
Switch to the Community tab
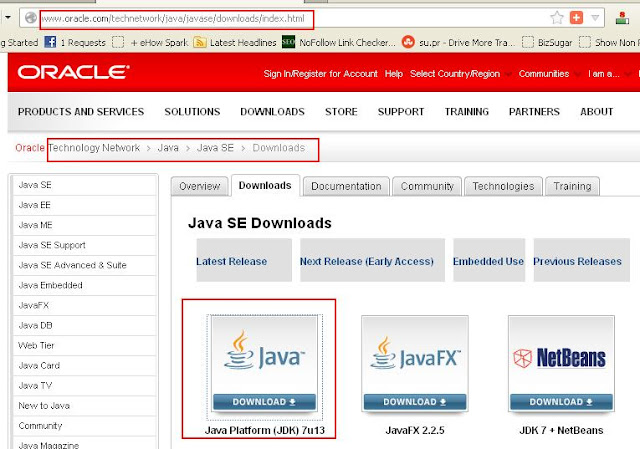[427, 187]
